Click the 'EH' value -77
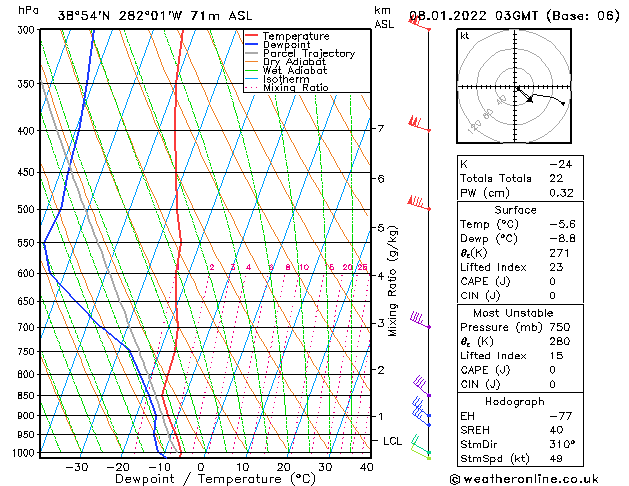 [x=560, y=416]
